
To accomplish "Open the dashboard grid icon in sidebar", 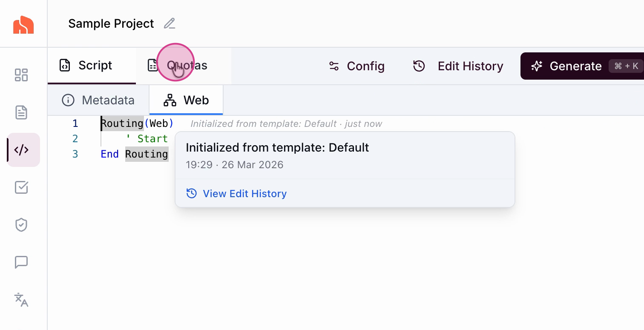I will (21, 75).
